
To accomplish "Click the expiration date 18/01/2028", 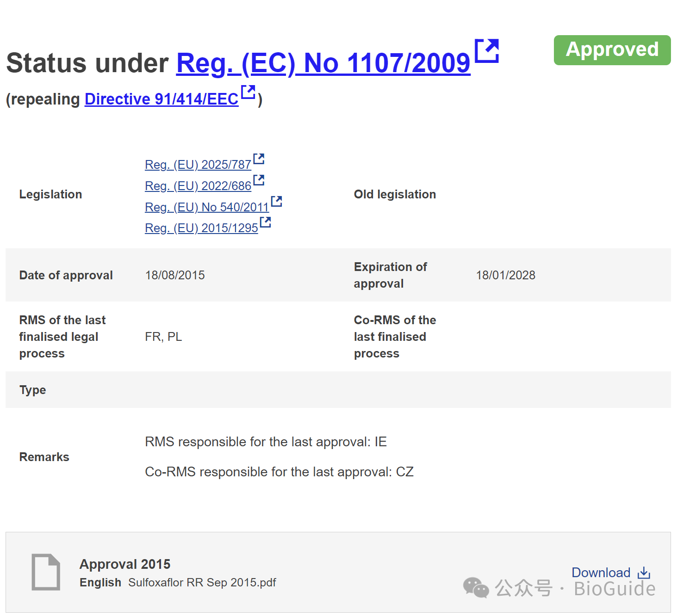I will point(506,275).
